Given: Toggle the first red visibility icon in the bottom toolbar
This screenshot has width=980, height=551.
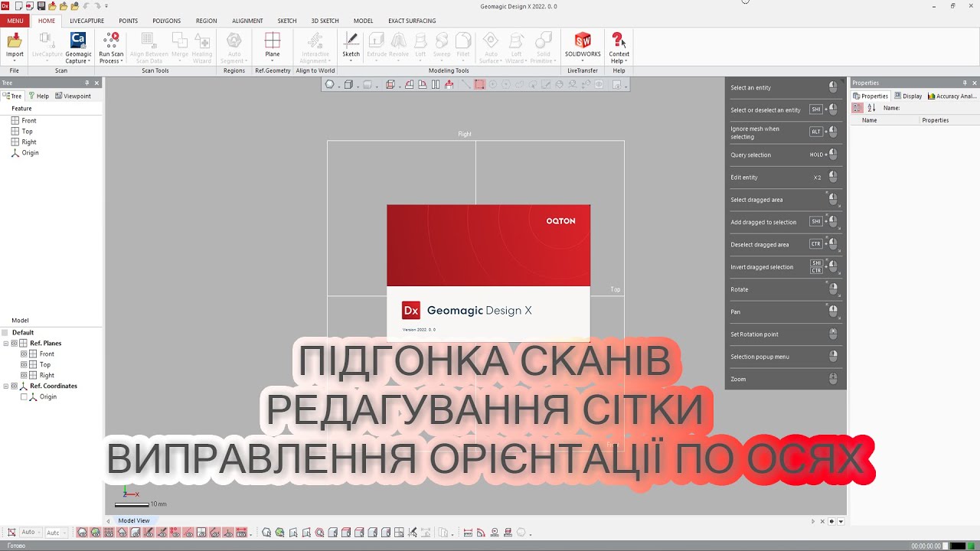Looking at the screenshot, I should click(x=82, y=533).
